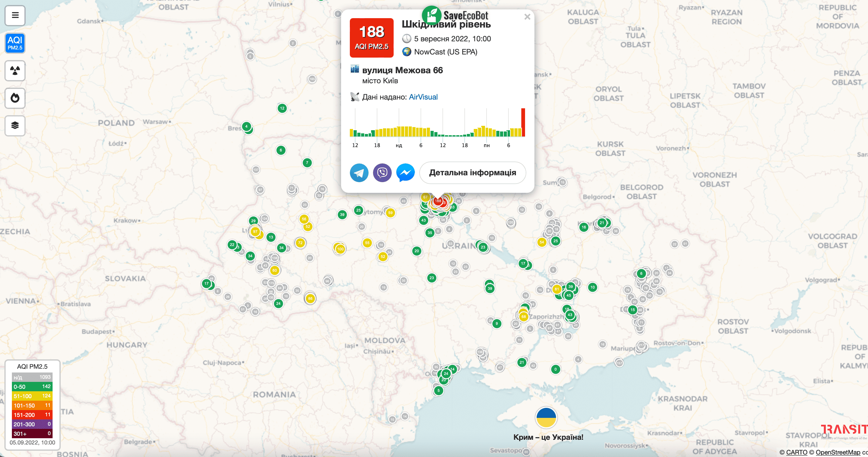Open the AirVisual data provider link
868x457 pixels.
point(423,97)
